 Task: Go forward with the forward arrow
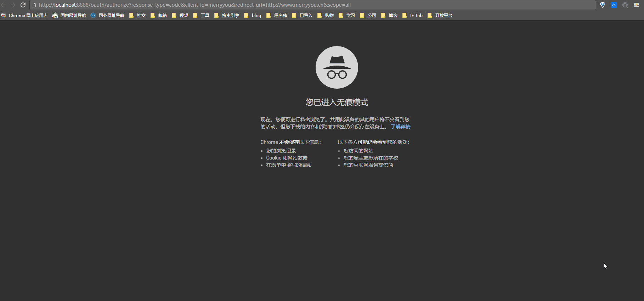[x=13, y=5]
